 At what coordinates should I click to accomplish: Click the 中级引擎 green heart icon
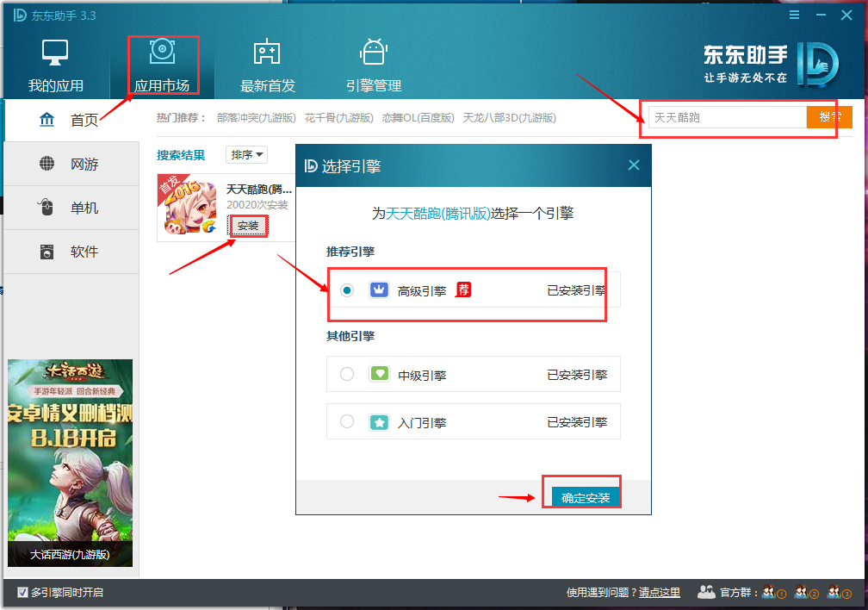point(379,373)
